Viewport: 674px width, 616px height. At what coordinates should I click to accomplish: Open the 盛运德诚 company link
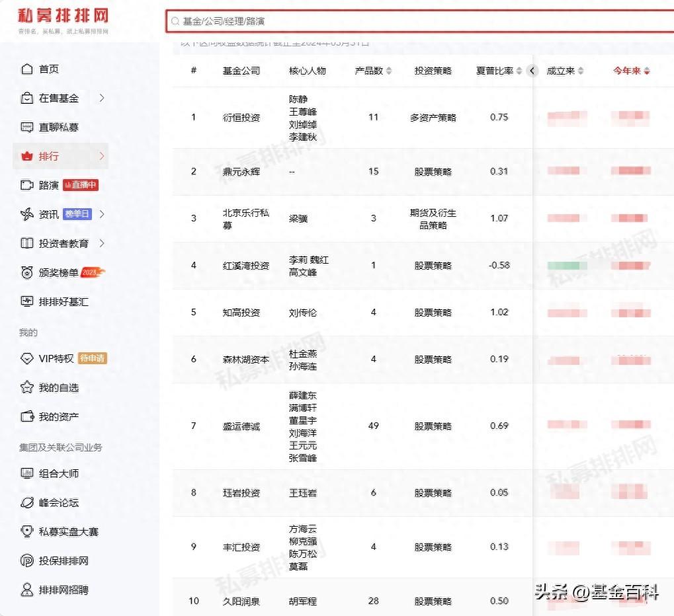click(x=241, y=426)
